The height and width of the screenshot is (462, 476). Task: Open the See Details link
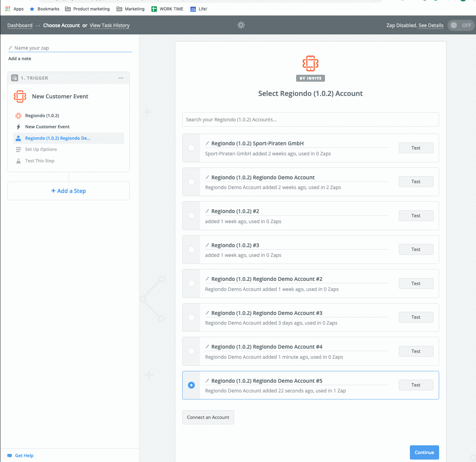431,25
